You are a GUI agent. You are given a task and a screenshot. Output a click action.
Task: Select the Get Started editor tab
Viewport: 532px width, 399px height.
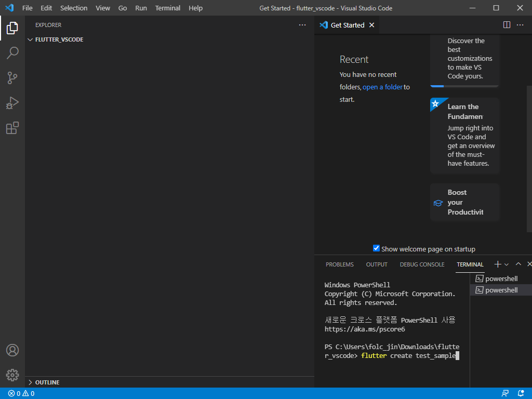(x=347, y=25)
